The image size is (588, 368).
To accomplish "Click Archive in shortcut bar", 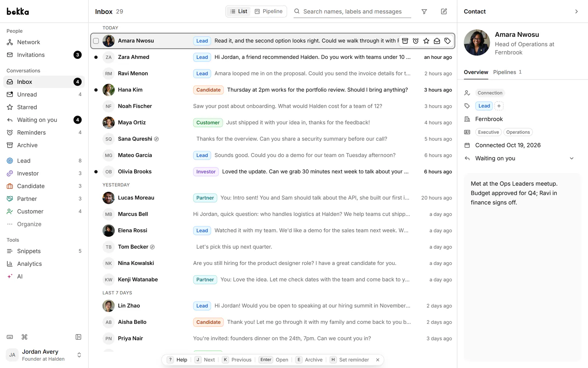I will coord(309,360).
